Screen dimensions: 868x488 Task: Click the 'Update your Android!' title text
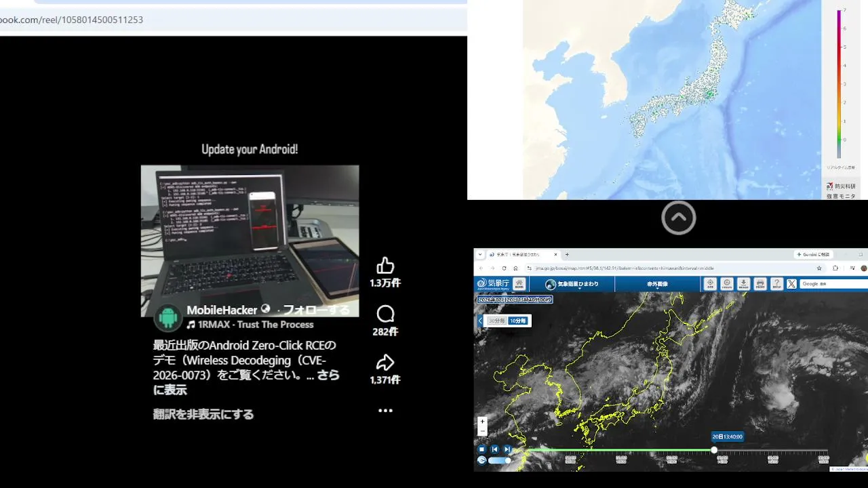coord(250,149)
